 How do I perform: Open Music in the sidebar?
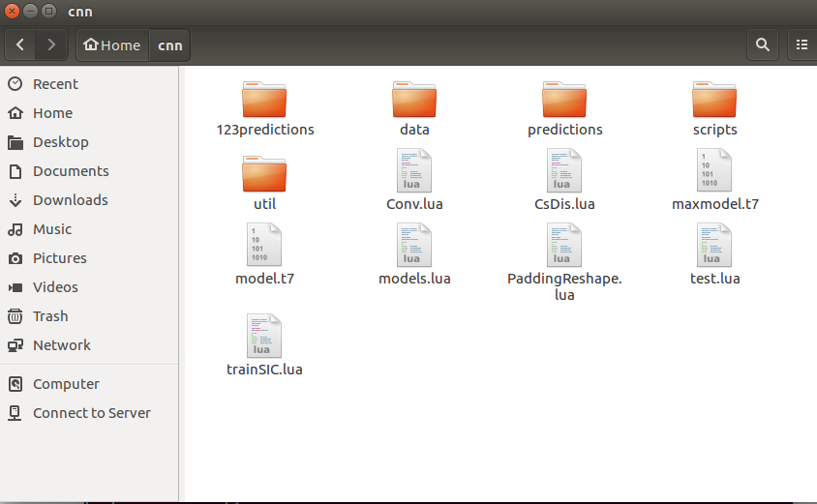[89, 229]
